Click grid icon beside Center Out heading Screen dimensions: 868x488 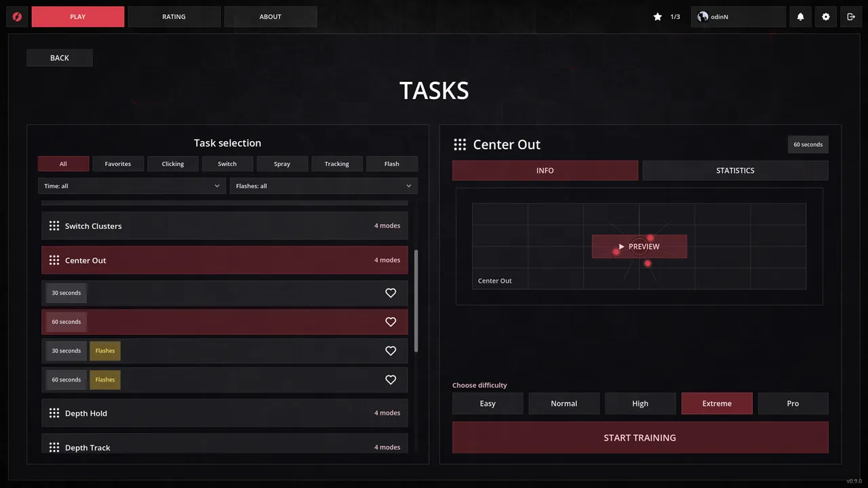coord(460,144)
